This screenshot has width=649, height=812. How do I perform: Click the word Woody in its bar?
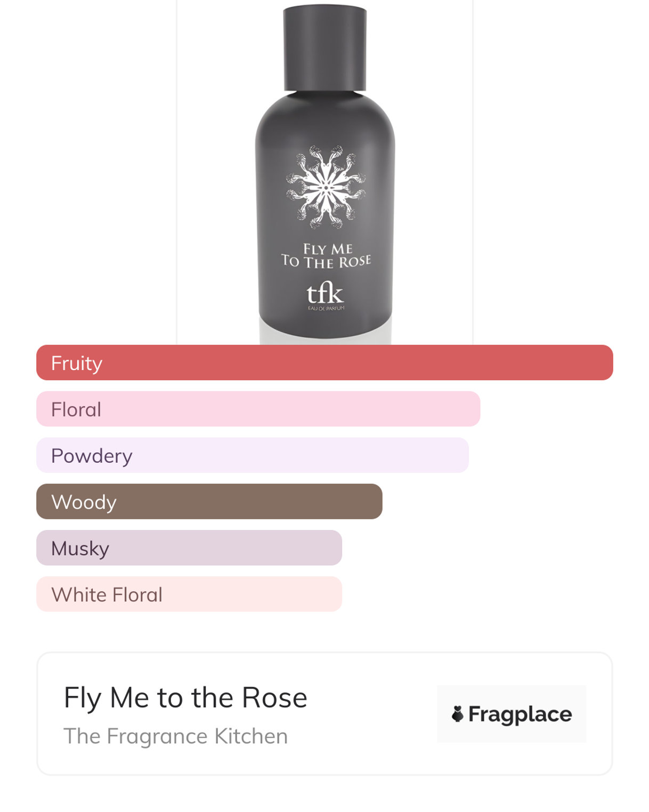(x=84, y=502)
